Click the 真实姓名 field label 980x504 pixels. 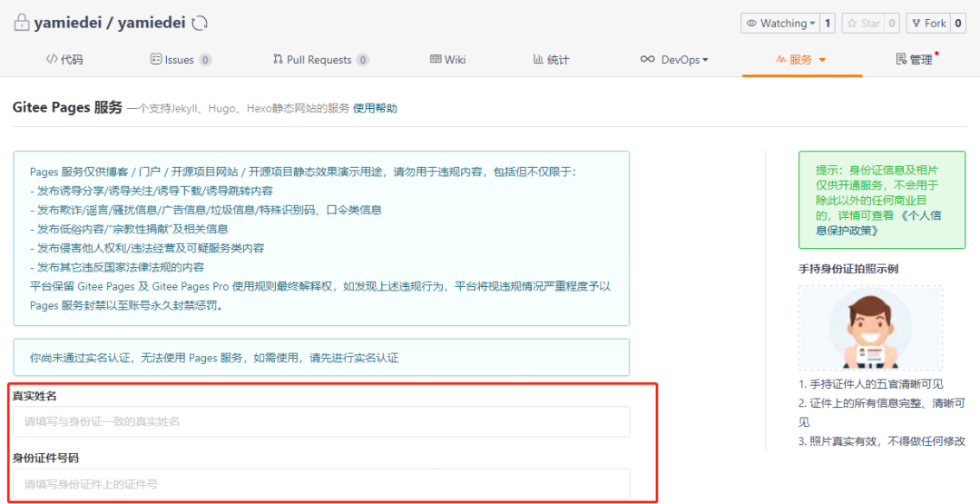pyautogui.click(x=35, y=396)
